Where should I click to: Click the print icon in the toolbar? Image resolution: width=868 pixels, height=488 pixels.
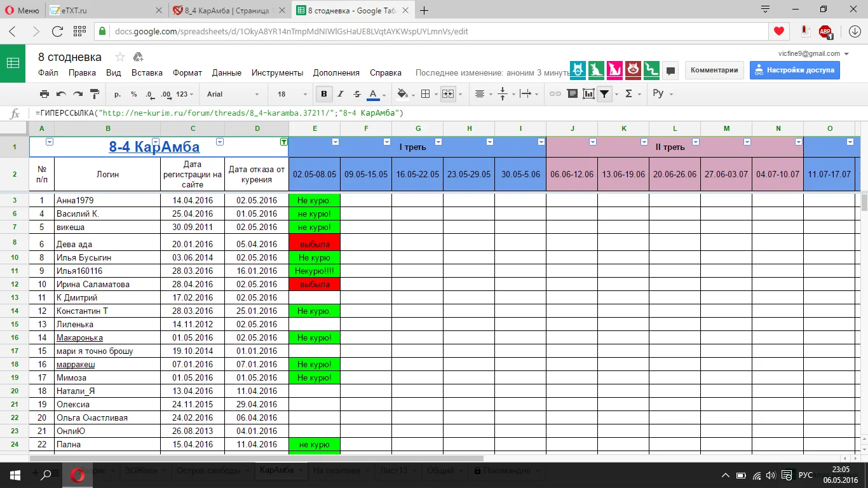click(x=44, y=94)
